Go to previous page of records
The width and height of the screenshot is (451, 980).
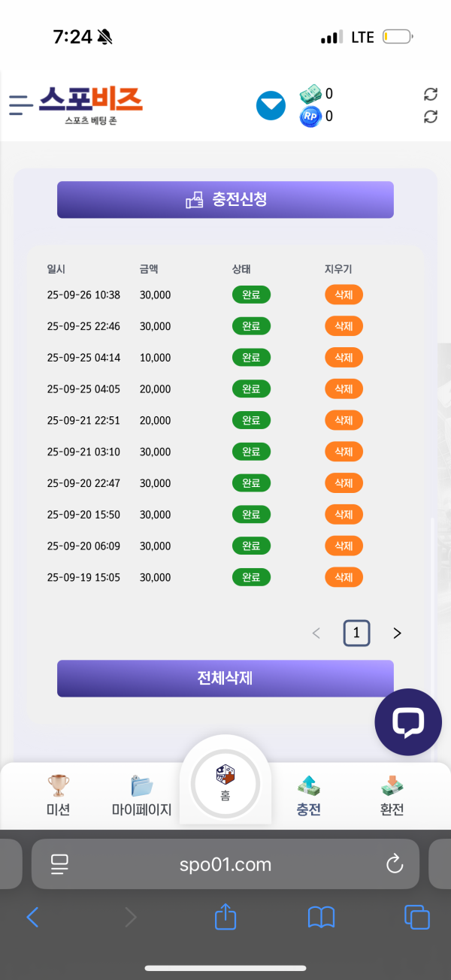[x=316, y=634]
